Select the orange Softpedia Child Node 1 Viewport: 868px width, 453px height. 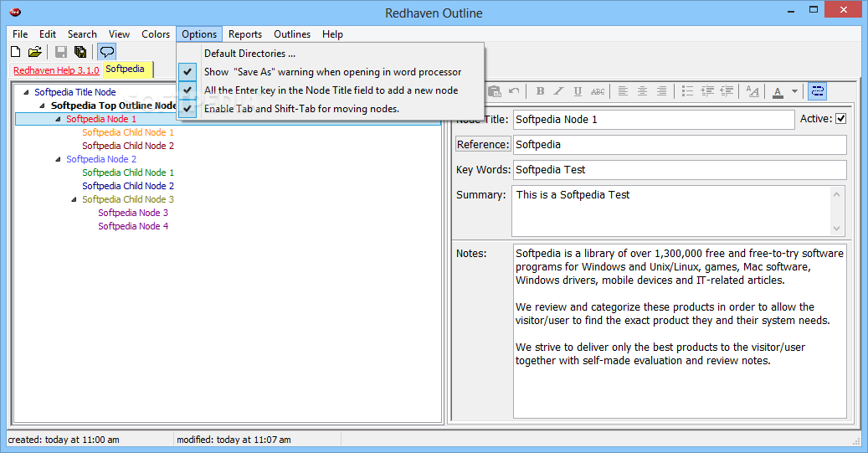pyautogui.click(x=128, y=132)
